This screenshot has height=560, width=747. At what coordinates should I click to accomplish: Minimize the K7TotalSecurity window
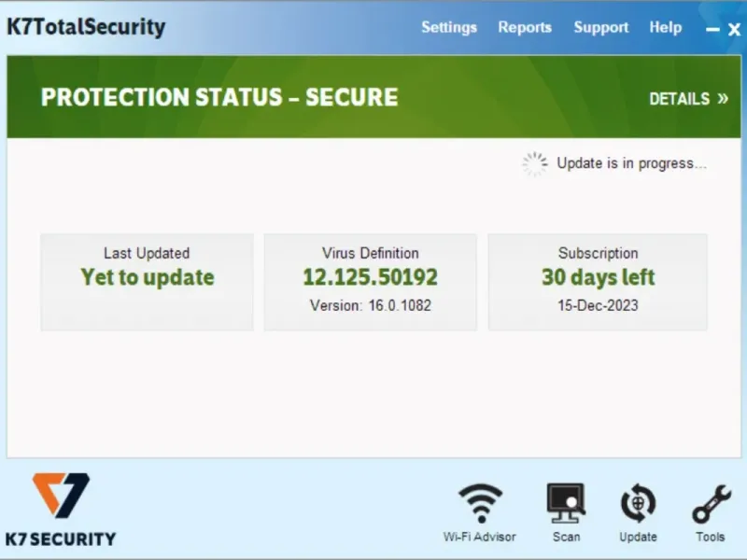click(712, 30)
